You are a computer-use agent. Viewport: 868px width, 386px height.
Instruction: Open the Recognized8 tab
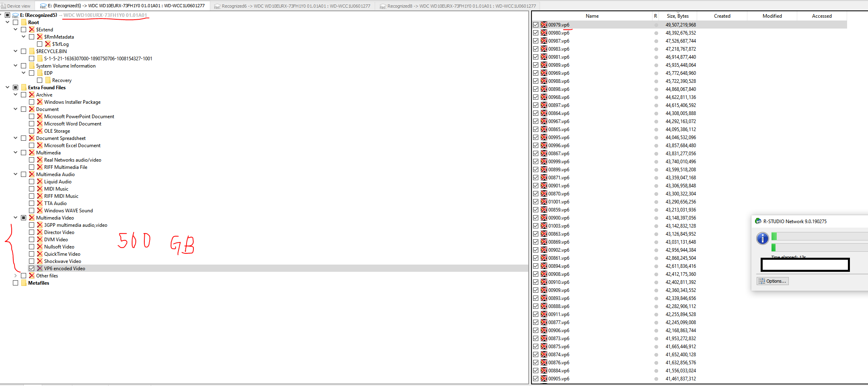click(x=458, y=6)
